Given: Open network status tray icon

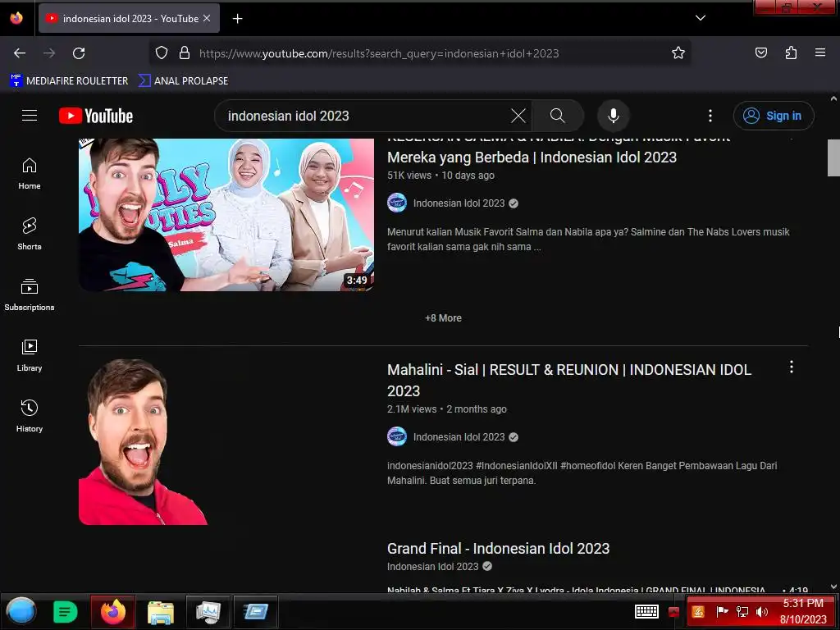Looking at the screenshot, I should click(x=742, y=611).
